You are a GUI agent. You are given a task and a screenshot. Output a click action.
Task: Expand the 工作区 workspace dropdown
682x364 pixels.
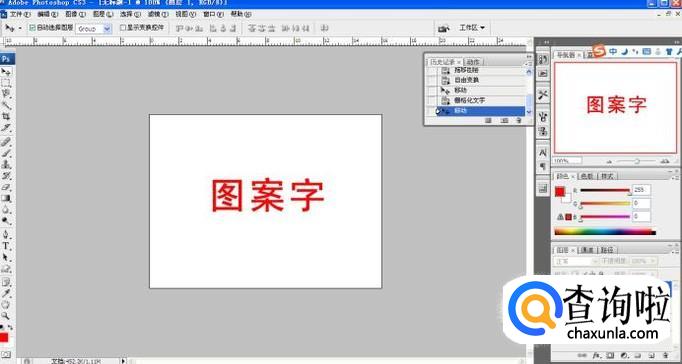(x=472, y=28)
